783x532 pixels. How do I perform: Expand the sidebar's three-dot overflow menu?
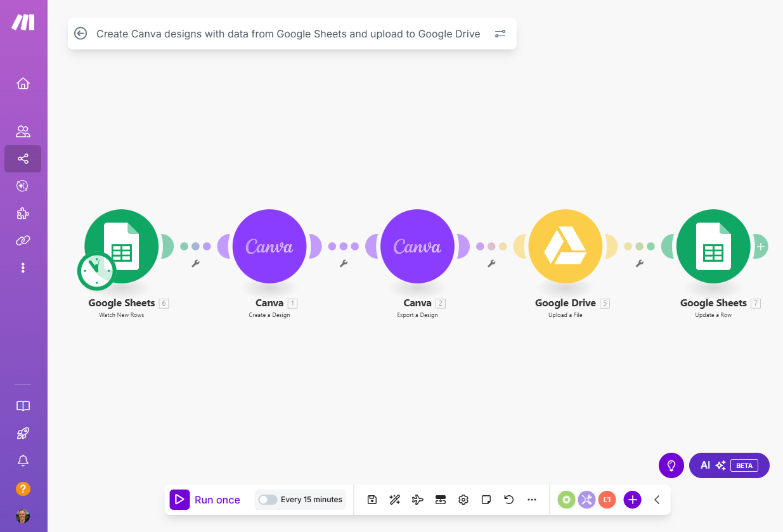[x=23, y=268]
